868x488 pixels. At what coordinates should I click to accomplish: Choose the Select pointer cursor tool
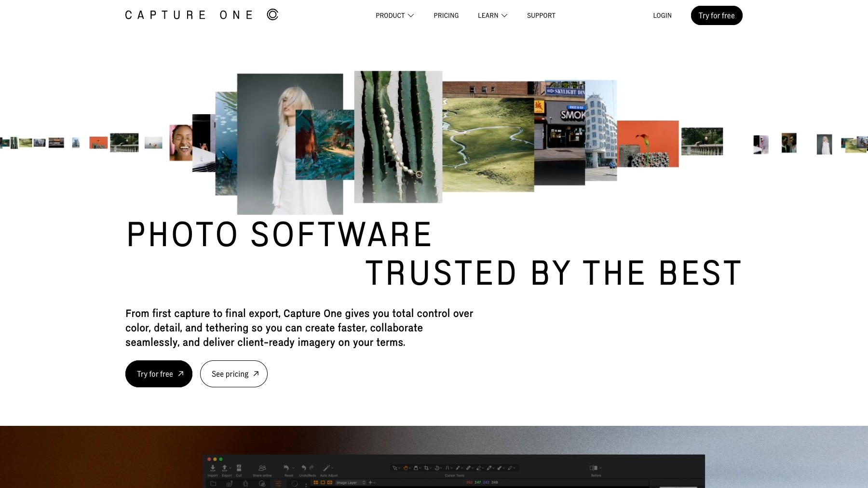point(395,468)
